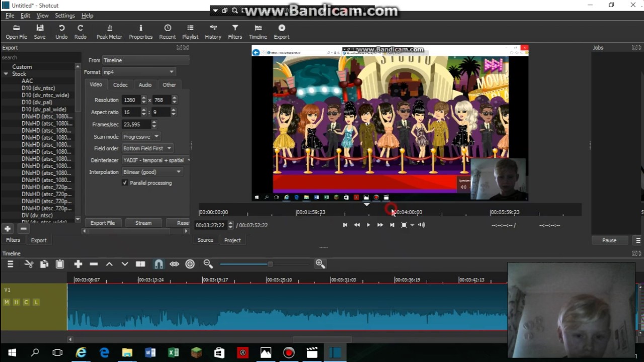The image size is (644, 362).
Task: Click the Overwrite down-arrow timeline icon
Action: point(125,264)
